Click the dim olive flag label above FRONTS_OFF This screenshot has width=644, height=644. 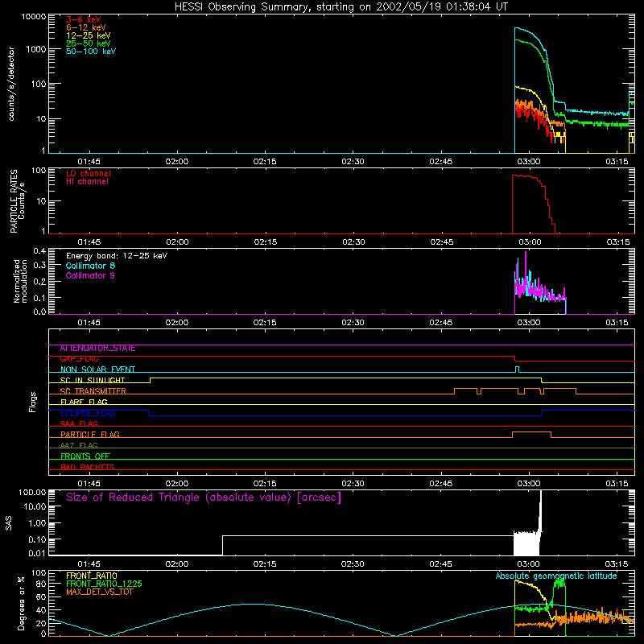[x=79, y=446]
